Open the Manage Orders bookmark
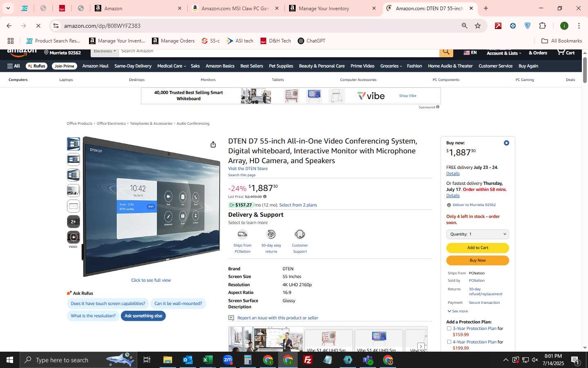This screenshot has height=368, width=588. (x=173, y=41)
